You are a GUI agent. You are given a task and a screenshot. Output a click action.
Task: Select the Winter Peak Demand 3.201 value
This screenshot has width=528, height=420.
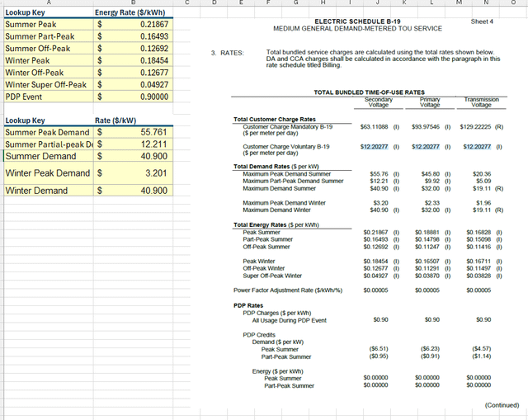click(134, 173)
